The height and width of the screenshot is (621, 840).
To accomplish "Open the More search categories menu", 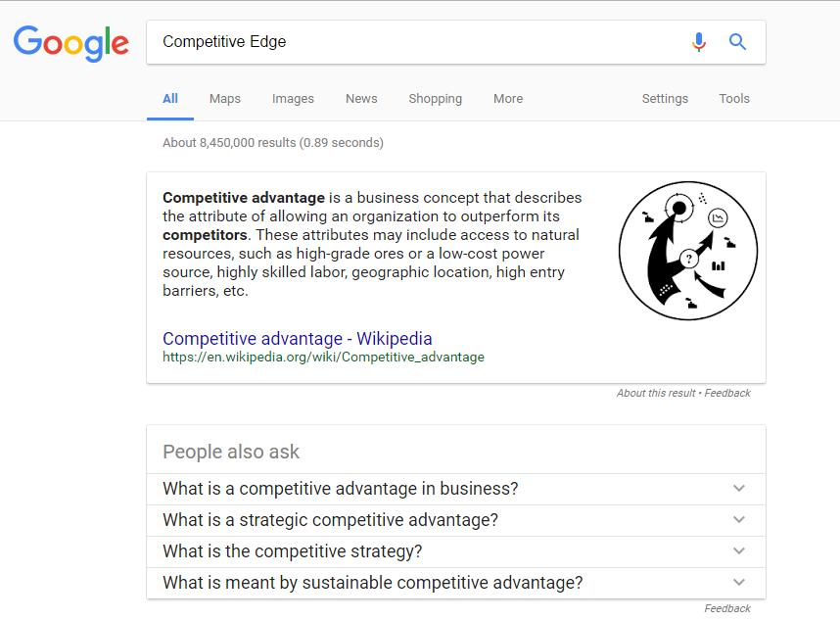I will (x=508, y=99).
